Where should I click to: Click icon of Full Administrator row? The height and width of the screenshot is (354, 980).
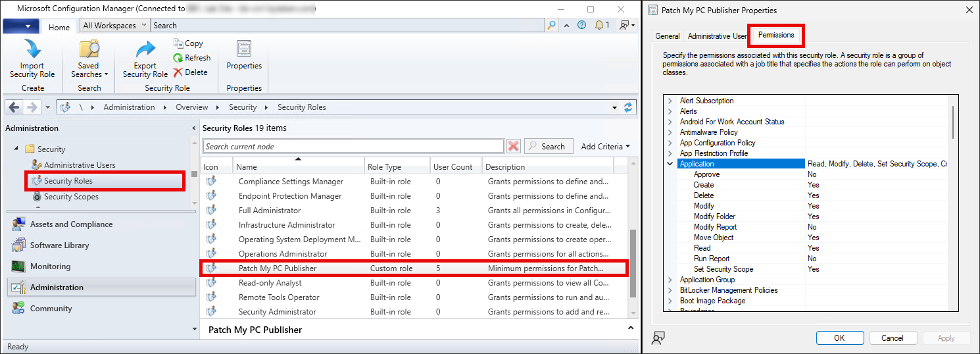(x=210, y=211)
